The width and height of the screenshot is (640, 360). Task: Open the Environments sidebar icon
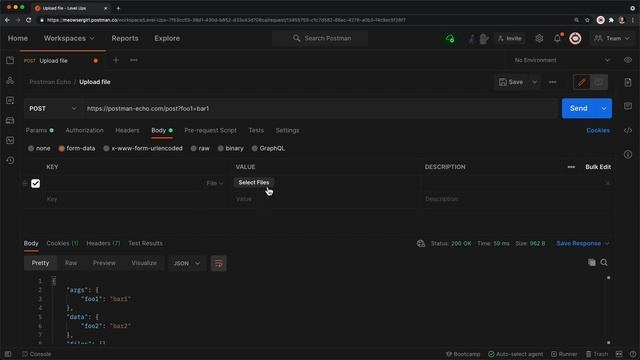point(10,100)
